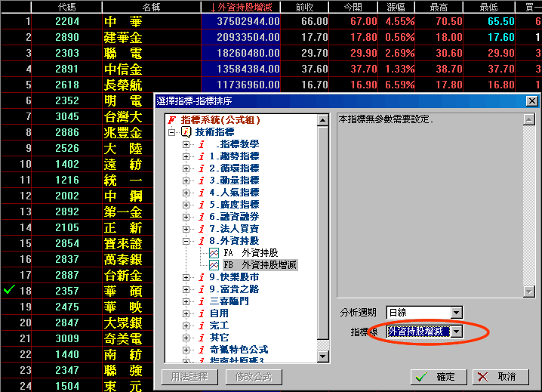Click the red i icon of 9.富貴之路
The height and width of the screenshot is (392, 542).
pyautogui.click(x=202, y=289)
